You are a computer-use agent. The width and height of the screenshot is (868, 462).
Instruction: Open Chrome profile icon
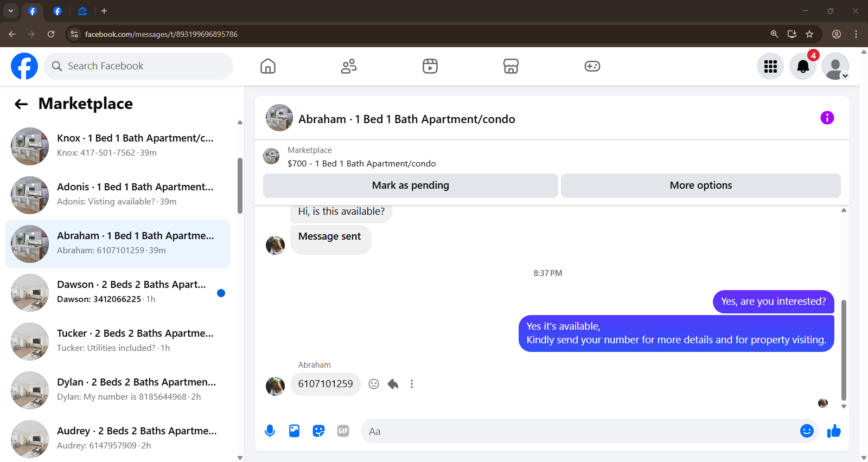837,34
